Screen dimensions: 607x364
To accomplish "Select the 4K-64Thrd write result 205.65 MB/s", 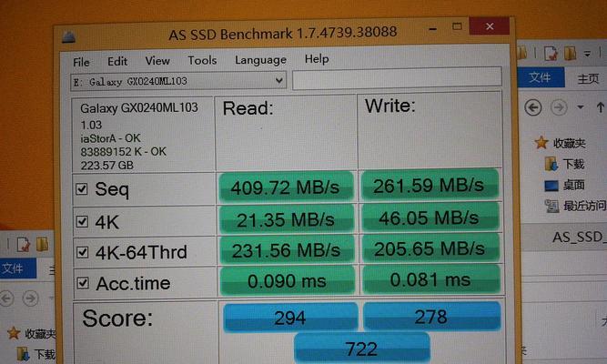I will (430, 248).
